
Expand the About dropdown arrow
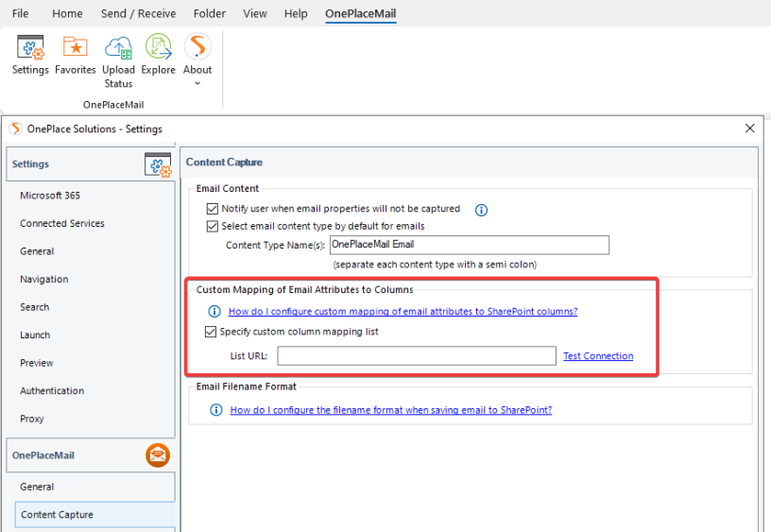point(197,84)
